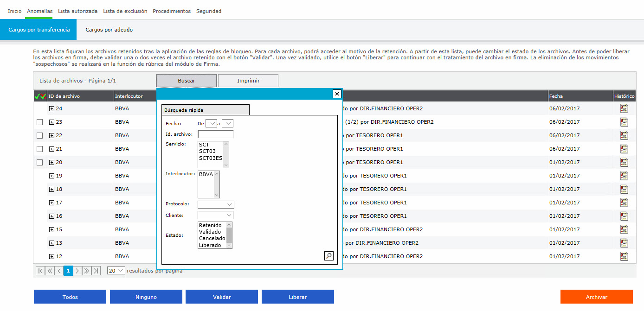This screenshot has height=311, width=644.
Task: Open history icon for file 12
Action: point(624,256)
